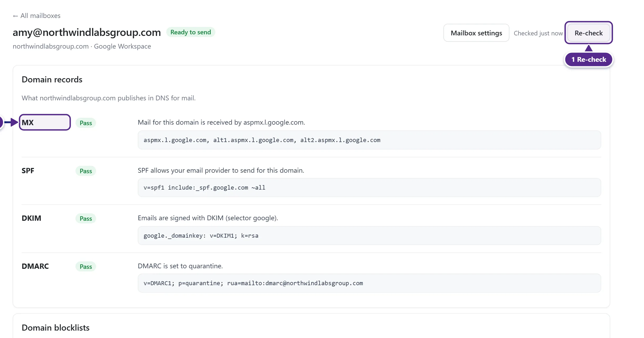Click the Domain records heading

pos(52,79)
